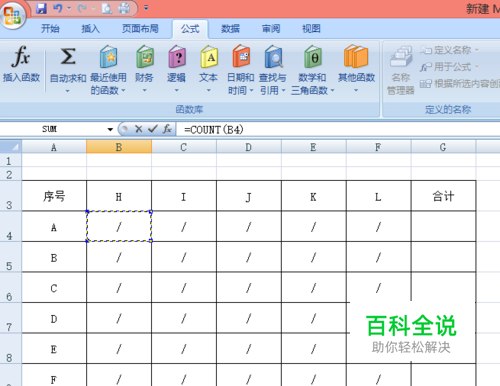Click the select-all corner of grid
The height and width of the screenshot is (386, 500).
(x=11, y=147)
